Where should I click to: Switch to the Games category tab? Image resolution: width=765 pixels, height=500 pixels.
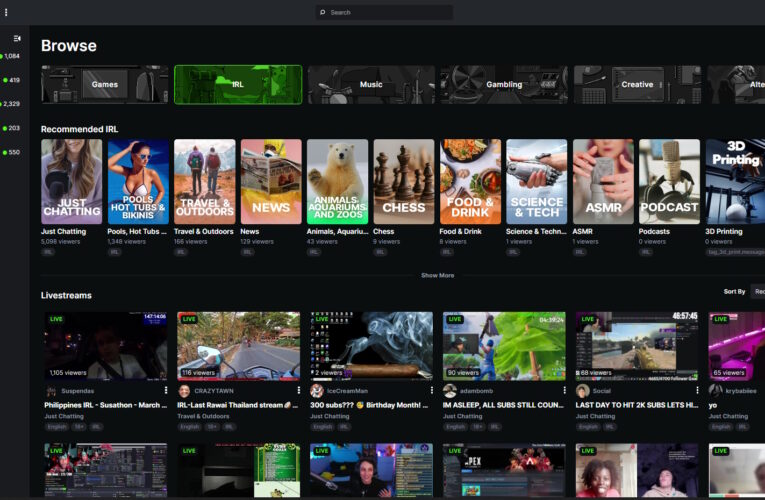105,85
